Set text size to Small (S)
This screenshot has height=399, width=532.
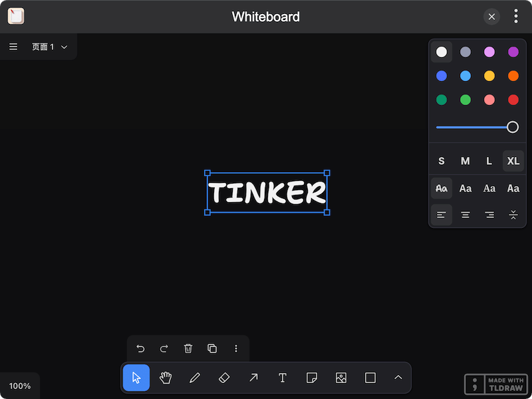[x=442, y=161]
